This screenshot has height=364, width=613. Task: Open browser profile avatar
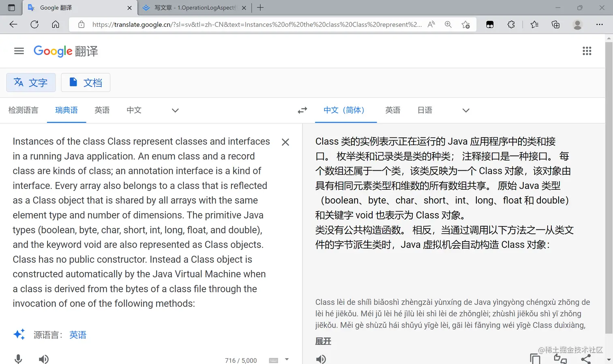tap(577, 24)
